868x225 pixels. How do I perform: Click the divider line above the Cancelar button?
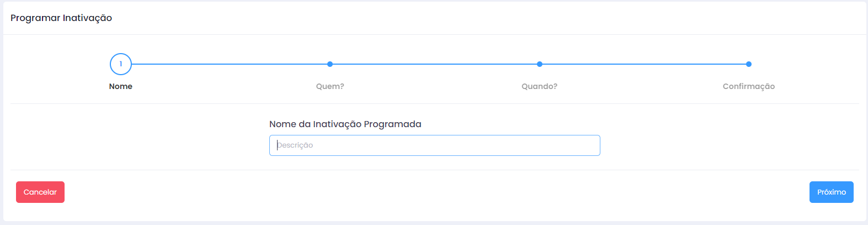point(435,170)
